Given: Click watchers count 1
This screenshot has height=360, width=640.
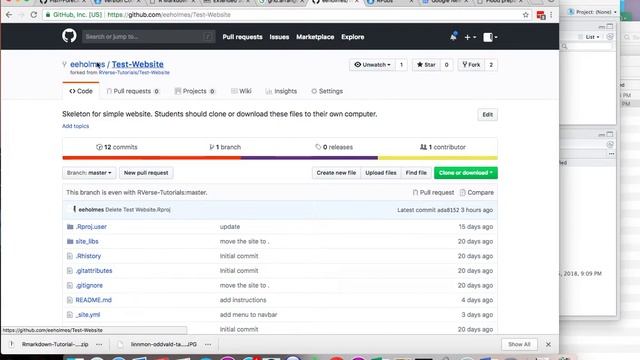Looking at the screenshot, I should 401,64.
